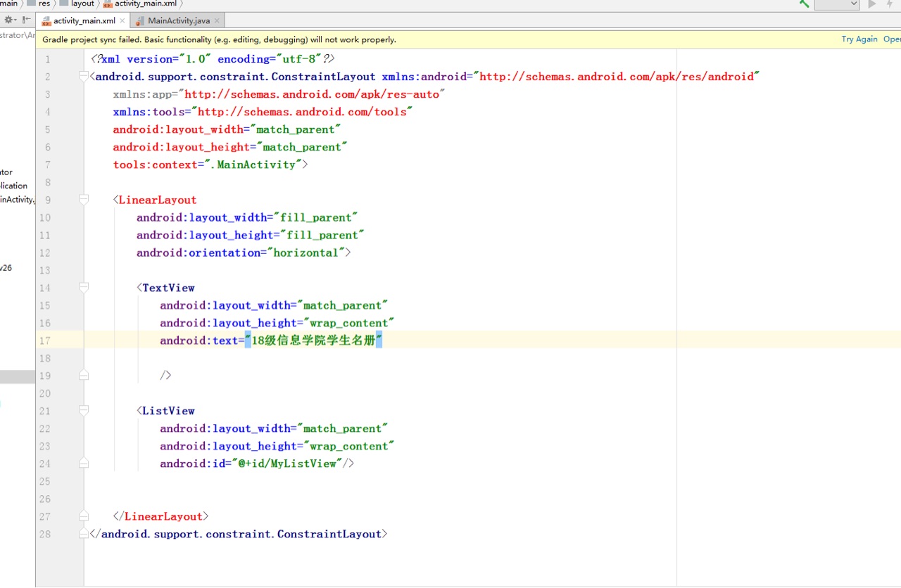The height and width of the screenshot is (588, 901).
Task: Click the LinearLayout opening tag
Action: coord(155,200)
